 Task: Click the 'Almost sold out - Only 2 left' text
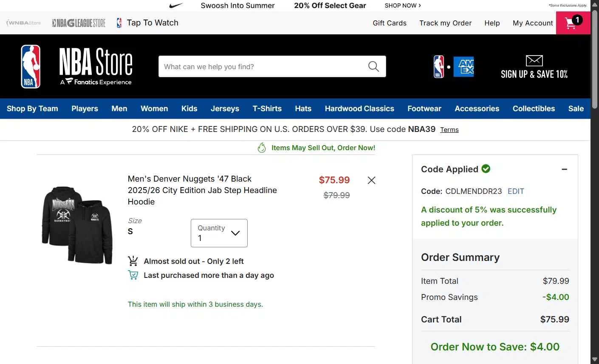point(194,261)
